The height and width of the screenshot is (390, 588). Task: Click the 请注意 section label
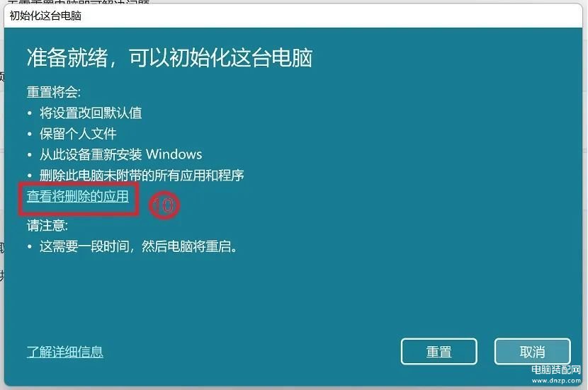click(47, 226)
